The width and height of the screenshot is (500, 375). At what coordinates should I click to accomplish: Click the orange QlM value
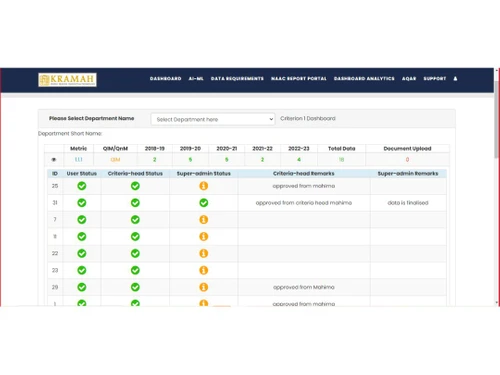(115, 160)
